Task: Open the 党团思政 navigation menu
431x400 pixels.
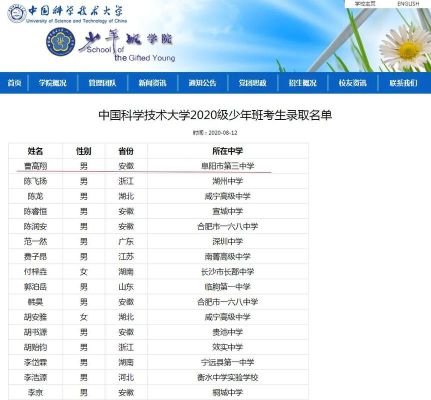Action: pos(252,83)
